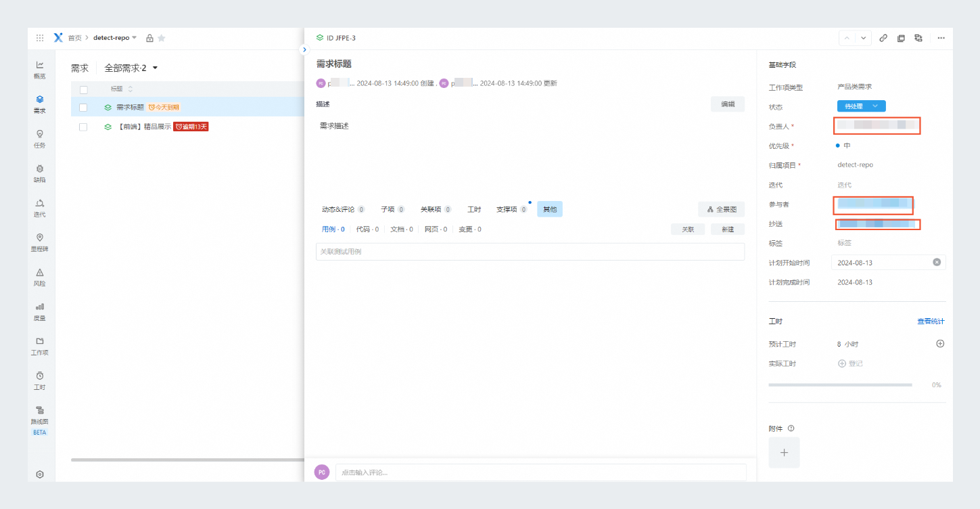Screen dimensions: 980x509
Task: Click the X product logo
Action: [x=58, y=38]
